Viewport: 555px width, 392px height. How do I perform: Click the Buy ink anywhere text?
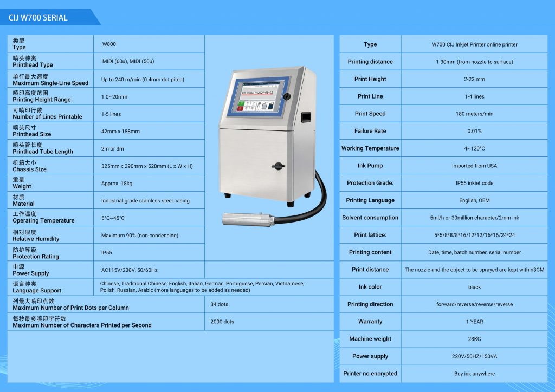coord(474,374)
